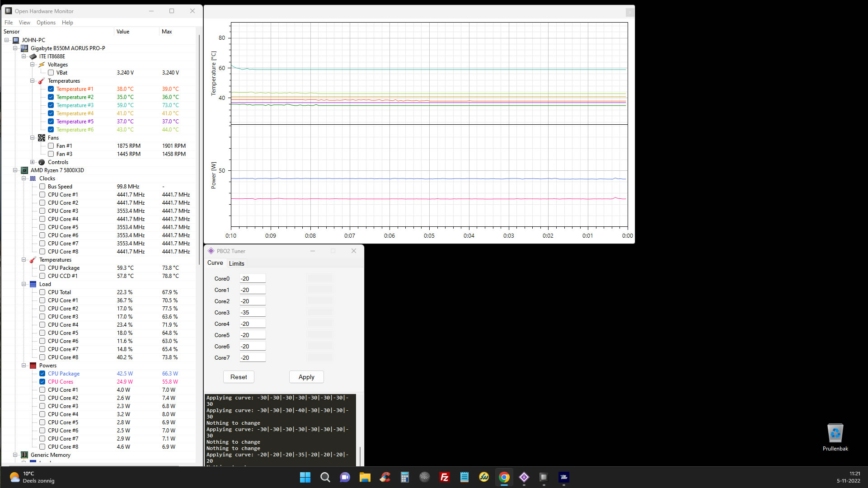This screenshot has height=488, width=868.
Task: Click the Apply button in PBO2 Tuner
Action: [x=306, y=377]
